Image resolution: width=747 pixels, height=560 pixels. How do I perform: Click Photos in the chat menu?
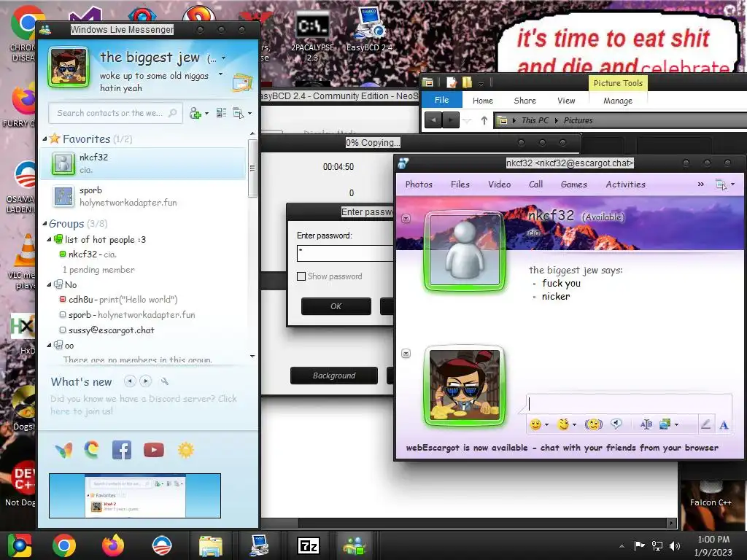coord(419,184)
